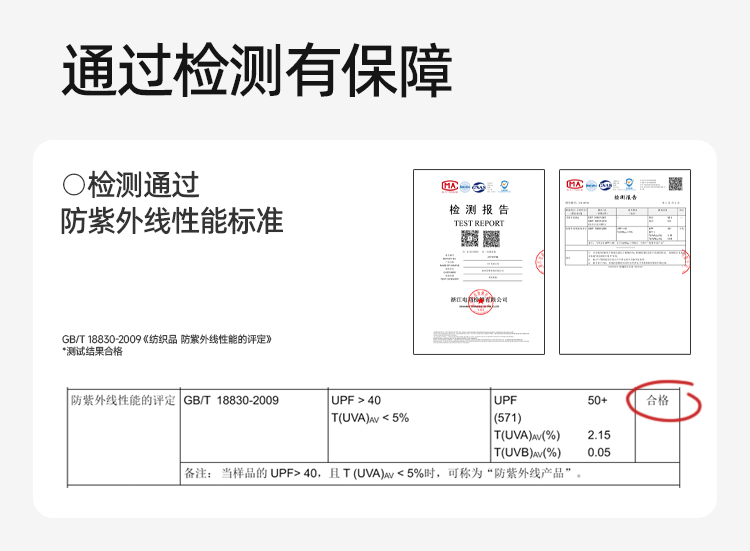
Task: Click the heading 通过检测有保障
Action: [257, 71]
